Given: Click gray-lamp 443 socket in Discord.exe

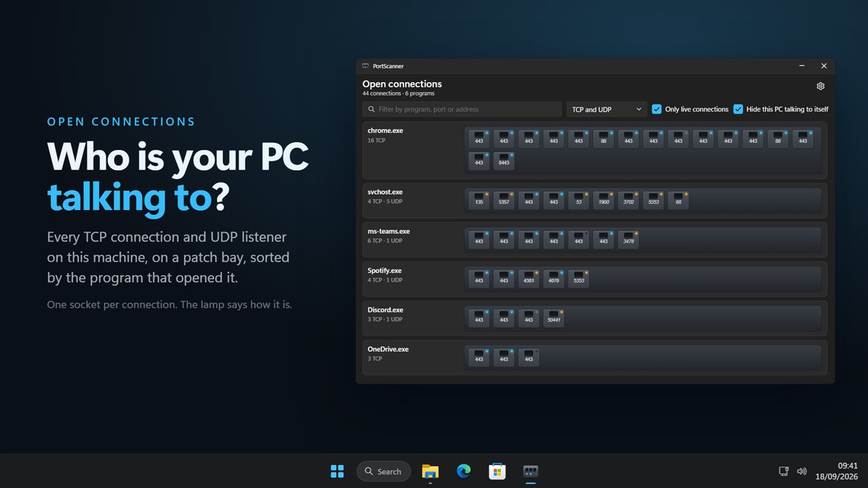Looking at the screenshot, I should [529, 318].
